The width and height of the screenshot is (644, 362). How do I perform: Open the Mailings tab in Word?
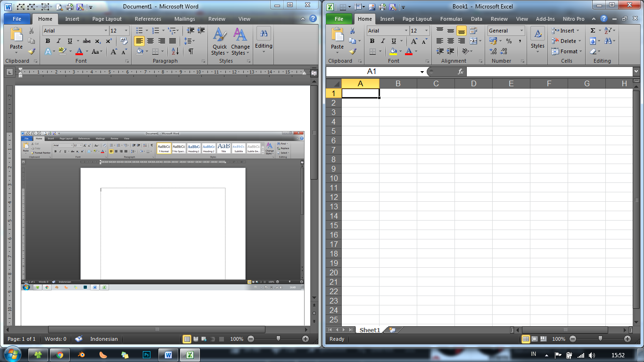pyautogui.click(x=184, y=19)
